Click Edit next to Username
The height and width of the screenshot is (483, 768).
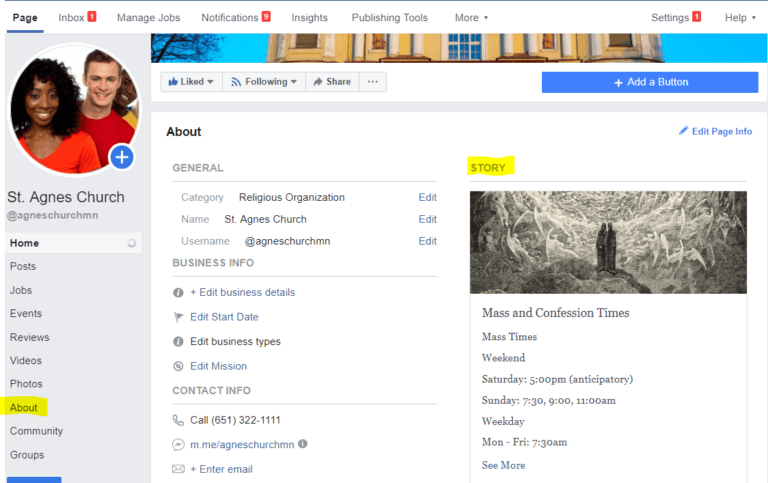(x=428, y=241)
